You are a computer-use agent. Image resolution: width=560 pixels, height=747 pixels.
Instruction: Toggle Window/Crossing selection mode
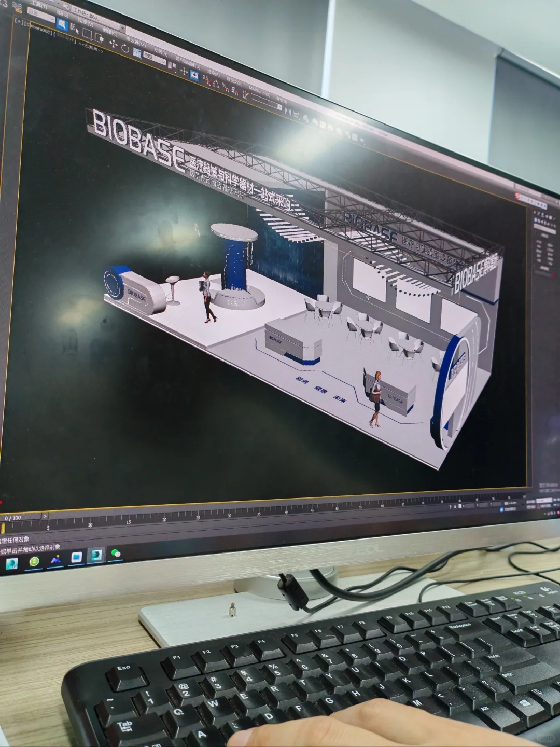[99, 38]
